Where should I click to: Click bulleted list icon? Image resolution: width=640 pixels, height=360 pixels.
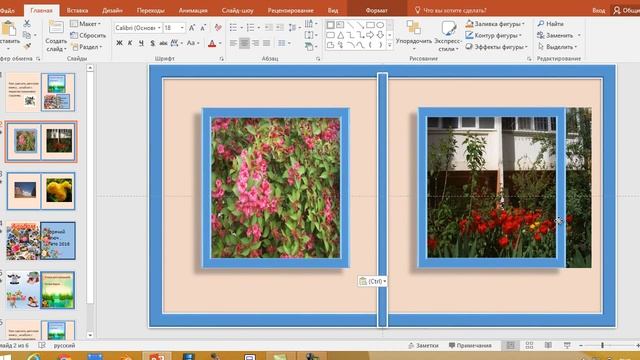point(233,28)
